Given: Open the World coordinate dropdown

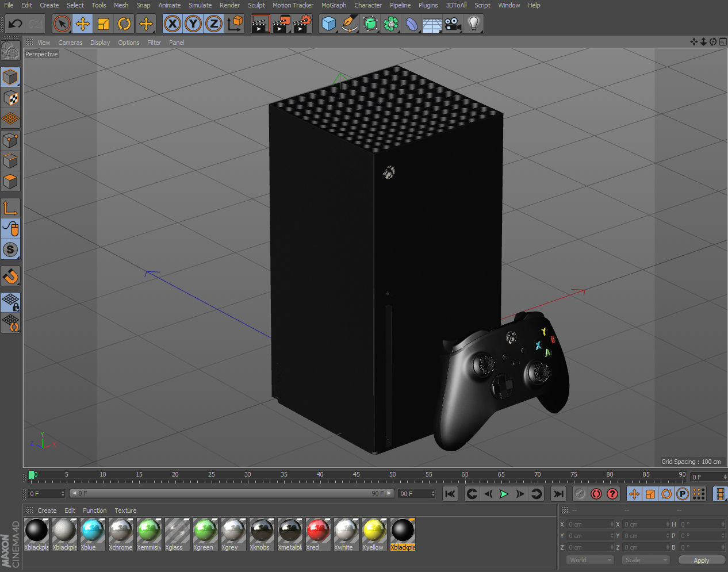Looking at the screenshot, I should [x=591, y=560].
